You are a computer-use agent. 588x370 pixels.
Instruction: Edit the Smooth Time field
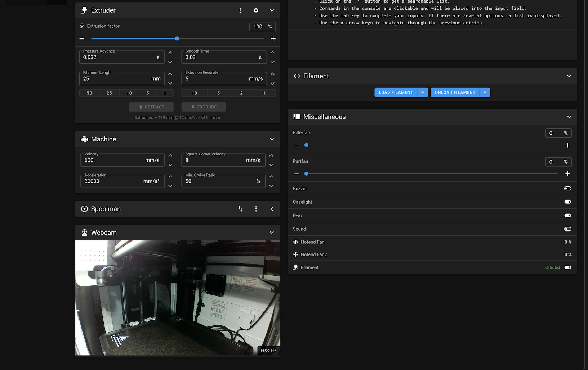point(224,57)
